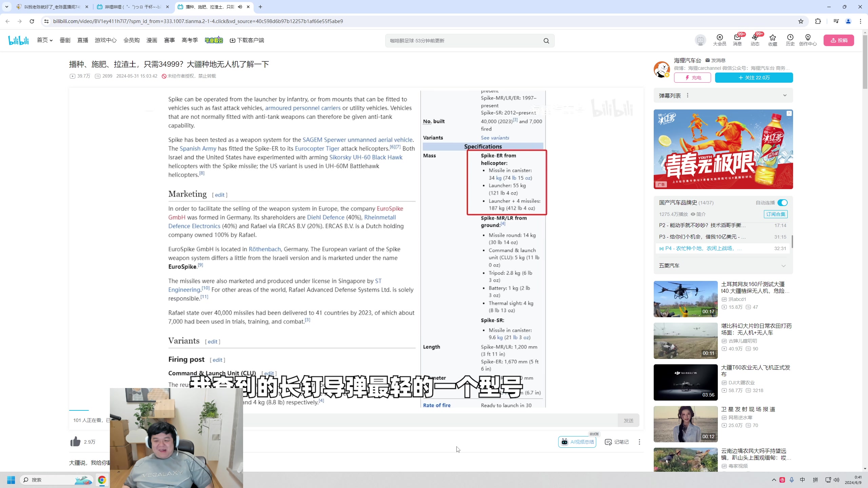Click the like thumbs-up icon

[x=75, y=442]
